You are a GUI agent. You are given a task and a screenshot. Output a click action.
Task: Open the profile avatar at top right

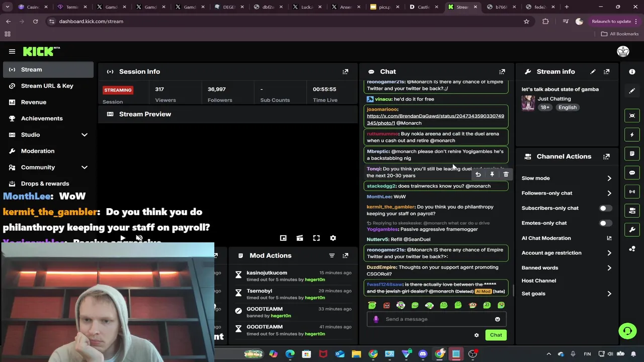click(x=623, y=51)
